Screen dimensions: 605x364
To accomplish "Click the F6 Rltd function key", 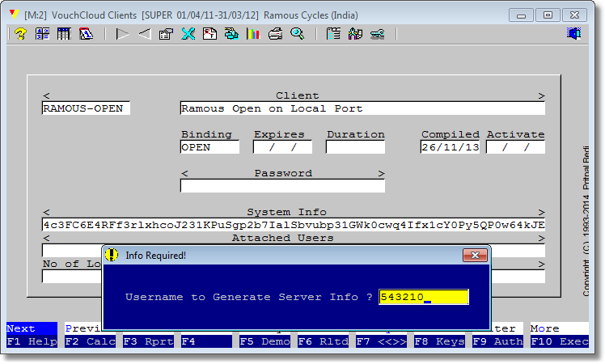I will (323, 341).
